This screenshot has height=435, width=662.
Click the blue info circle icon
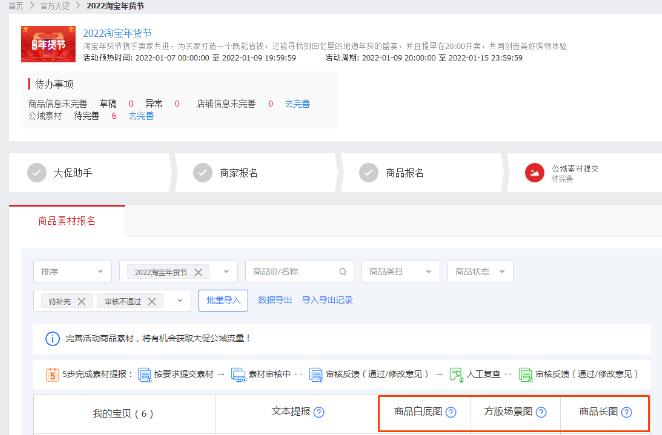(x=52, y=338)
